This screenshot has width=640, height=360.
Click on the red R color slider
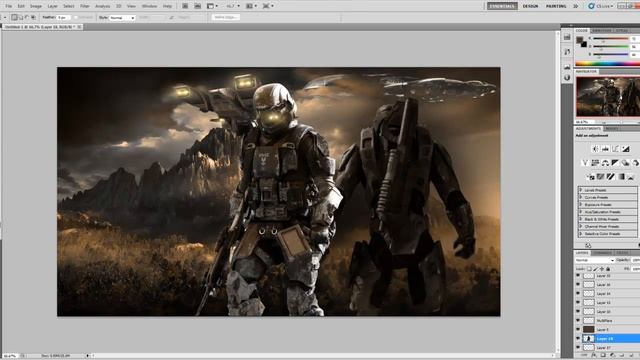pos(611,38)
